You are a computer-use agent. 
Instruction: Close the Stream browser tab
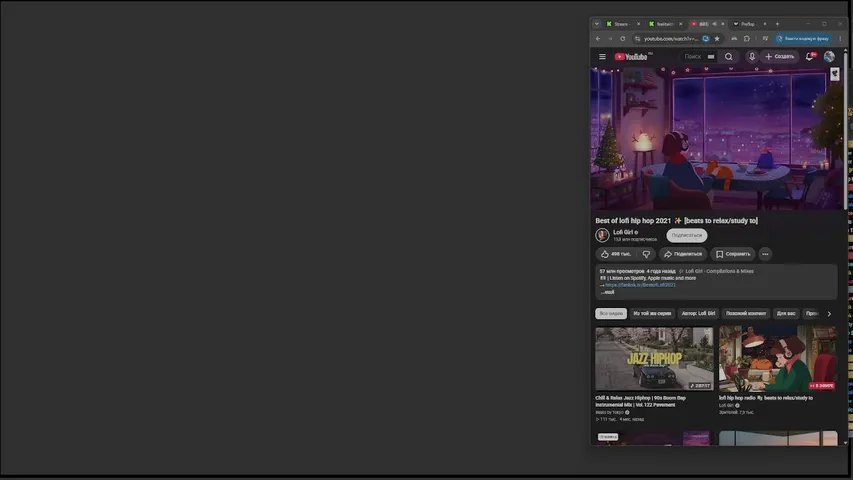tap(638, 24)
